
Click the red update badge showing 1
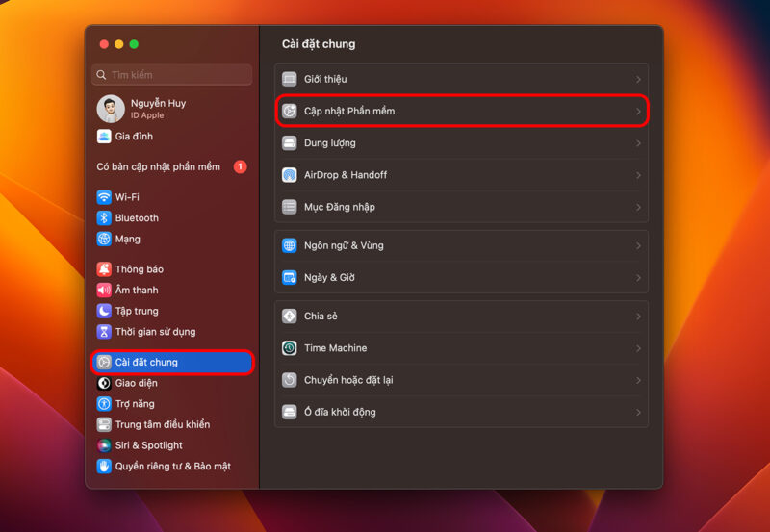point(240,166)
